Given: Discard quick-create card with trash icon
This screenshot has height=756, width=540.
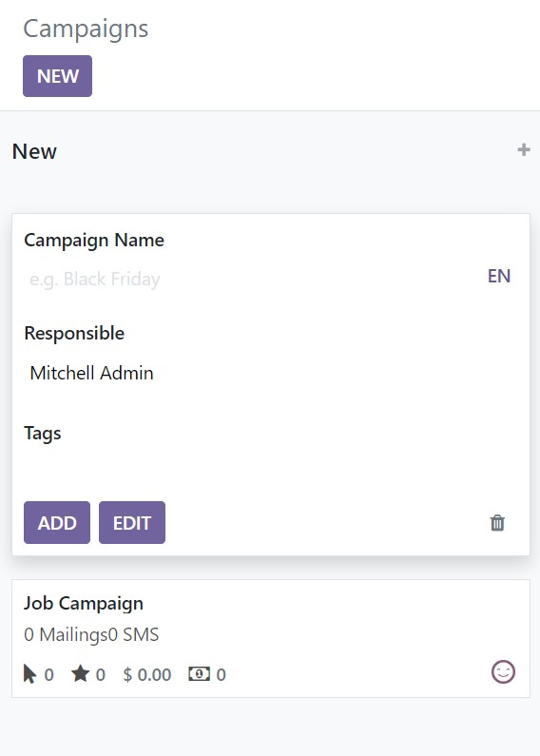Looking at the screenshot, I should (x=497, y=523).
